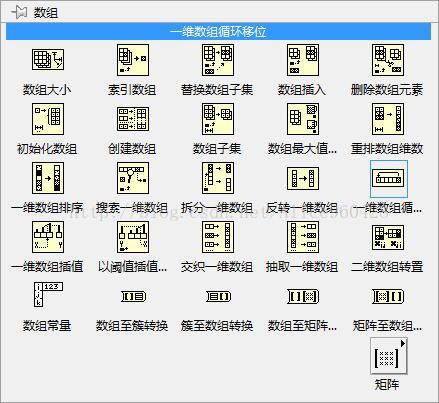Select the 矩阵至数组 (Matrix To Array) icon
The height and width of the screenshot is (403, 439).
(388, 296)
